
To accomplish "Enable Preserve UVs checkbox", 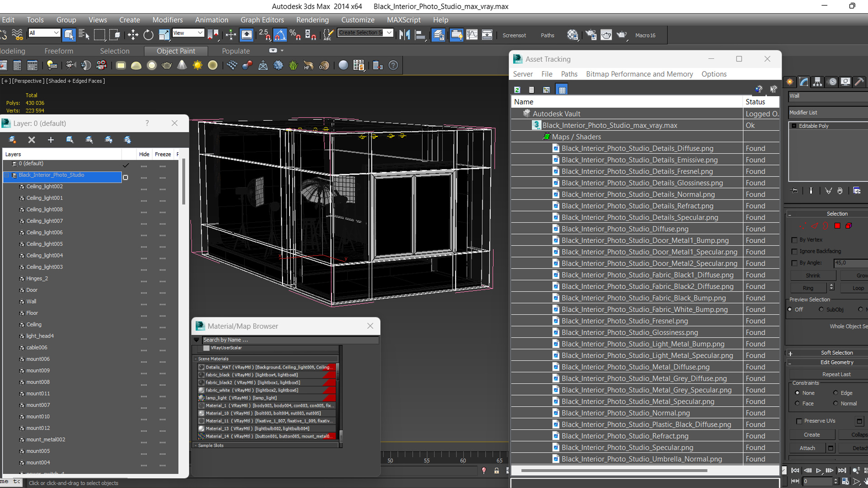I will [x=799, y=421].
